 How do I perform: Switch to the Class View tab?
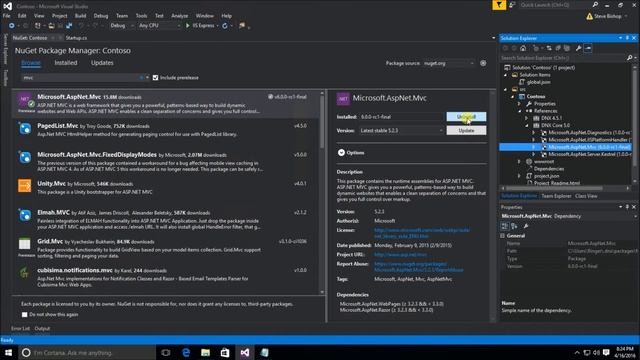tap(586, 196)
